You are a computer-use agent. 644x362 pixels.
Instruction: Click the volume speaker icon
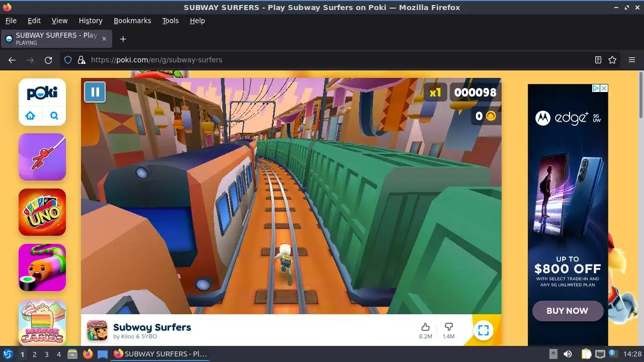[x=568, y=354]
